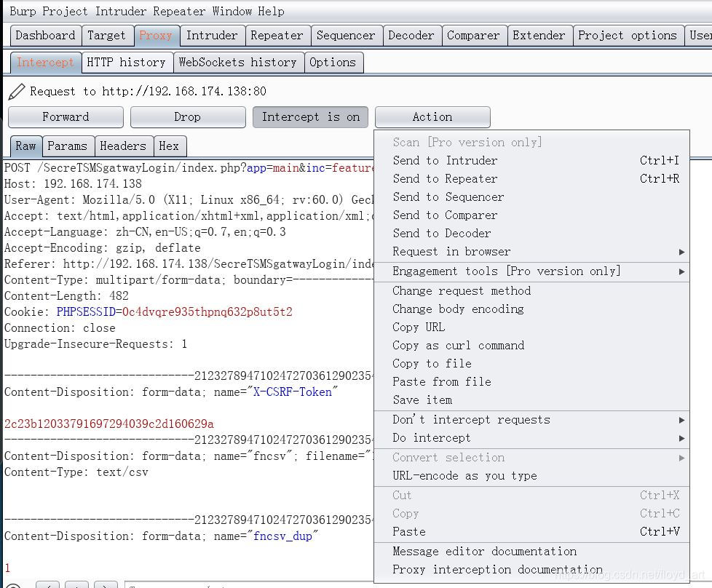
Task: Choose Change request method
Action: (531, 291)
